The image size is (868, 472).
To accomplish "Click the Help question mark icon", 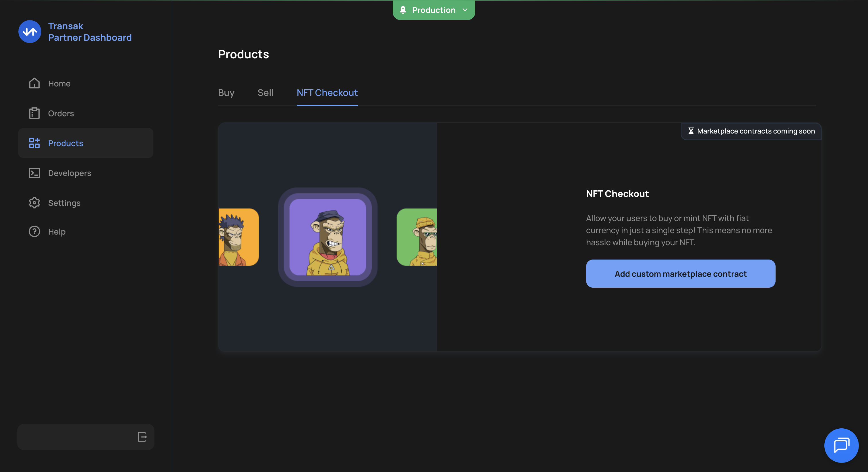I will coord(34,232).
